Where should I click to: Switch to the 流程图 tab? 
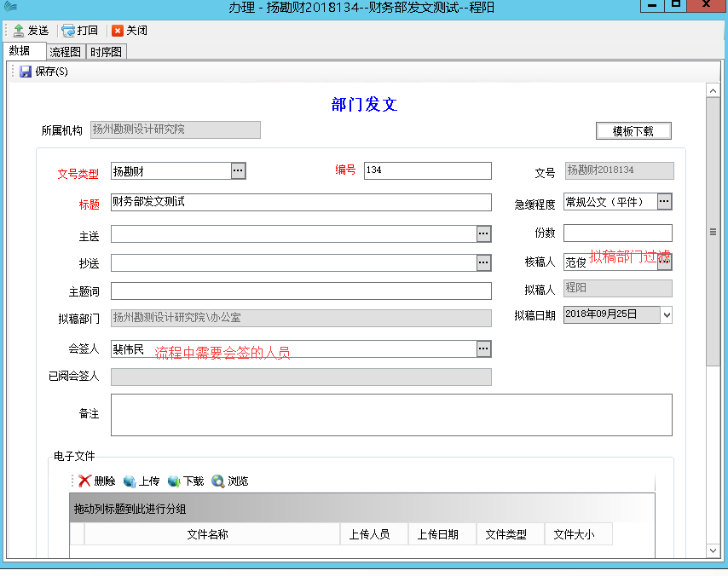click(66, 51)
